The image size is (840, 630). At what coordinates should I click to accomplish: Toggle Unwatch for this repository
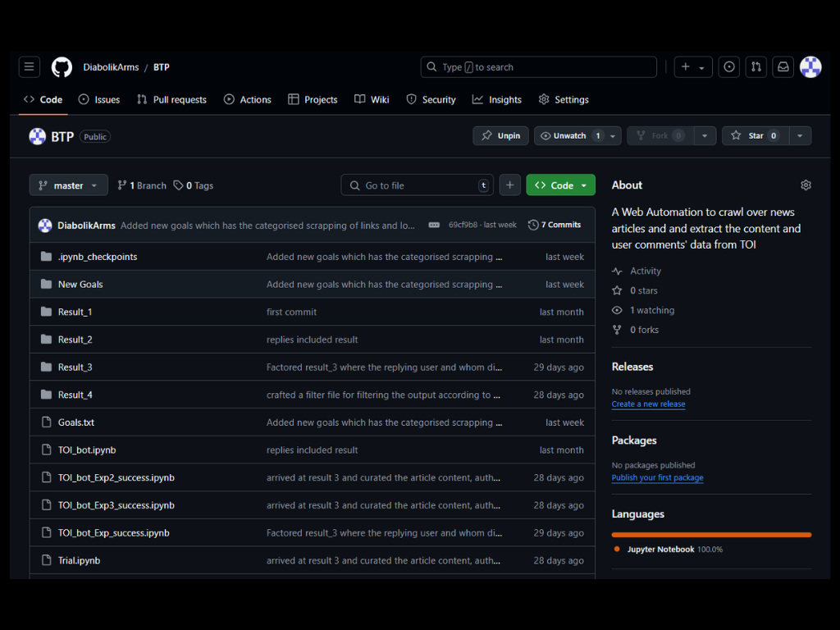tap(569, 135)
